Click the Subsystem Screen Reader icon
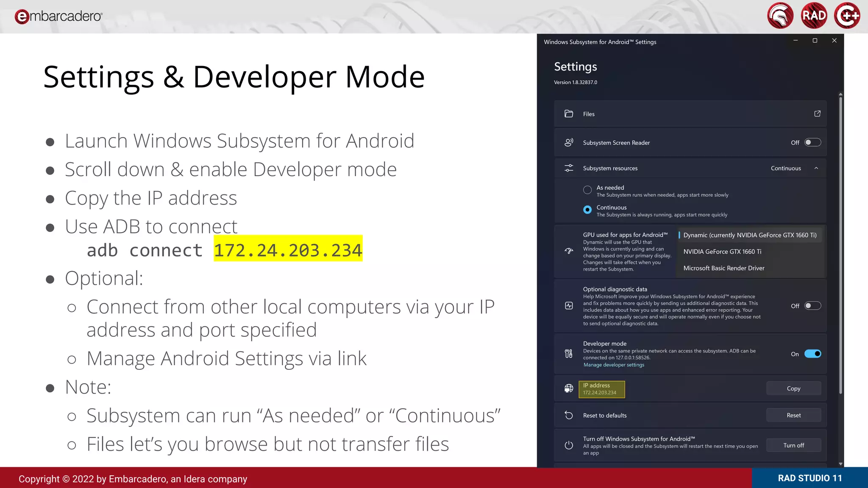Image resolution: width=868 pixels, height=488 pixels. (569, 143)
